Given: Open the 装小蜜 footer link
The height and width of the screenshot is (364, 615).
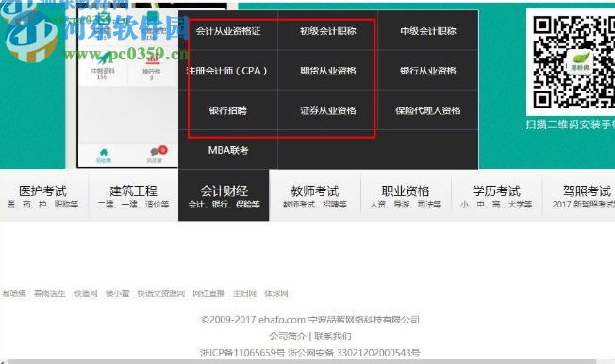Looking at the screenshot, I should pos(117,293).
